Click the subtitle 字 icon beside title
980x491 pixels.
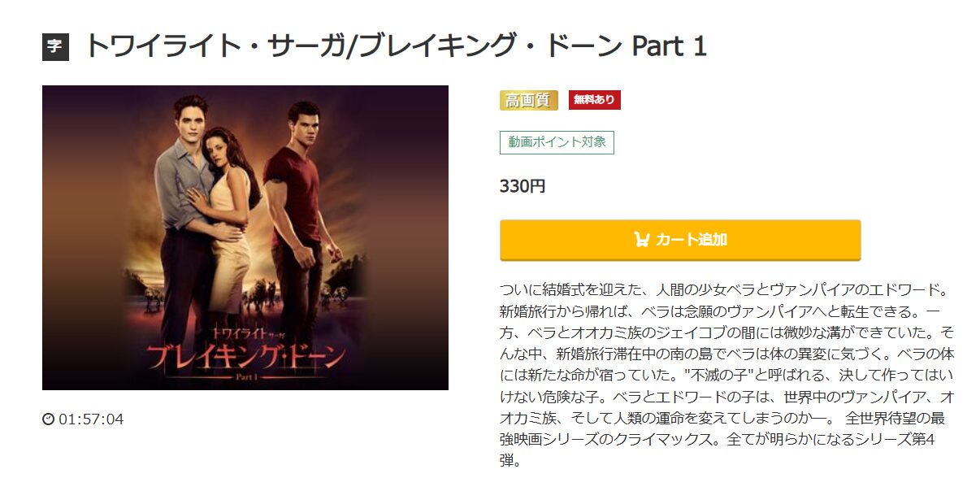[55, 47]
